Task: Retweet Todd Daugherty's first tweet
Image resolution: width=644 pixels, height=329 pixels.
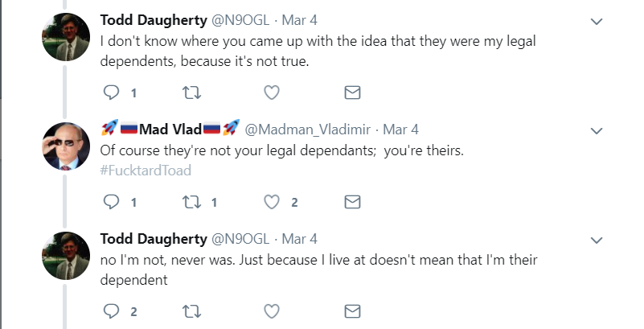Action: point(192,93)
